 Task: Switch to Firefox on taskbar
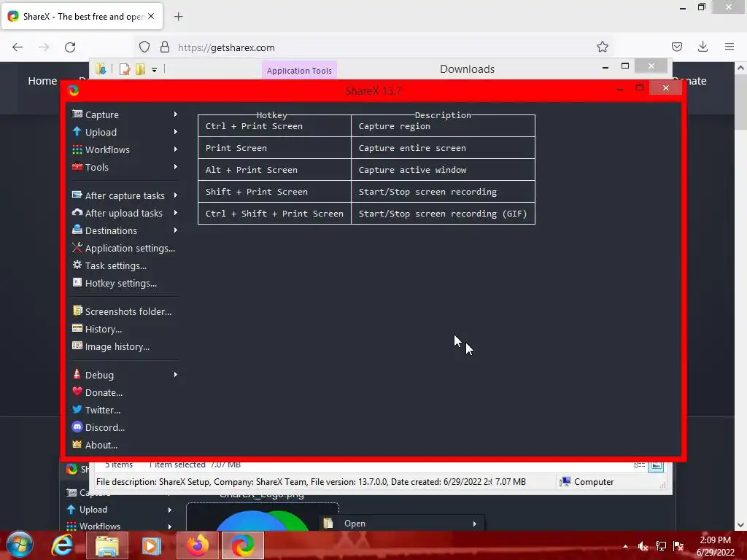pos(197,545)
